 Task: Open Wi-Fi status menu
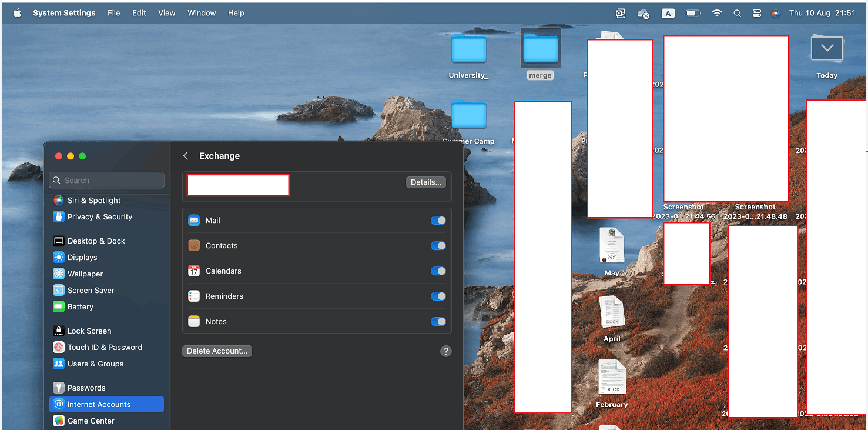(717, 13)
